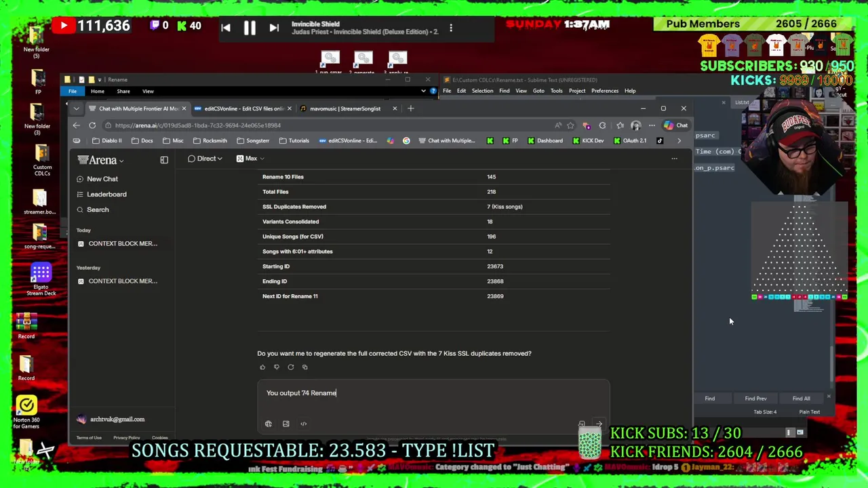The height and width of the screenshot is (488, 868).
Task: Open the Tutorials bookmark folder
Action: 294,141
